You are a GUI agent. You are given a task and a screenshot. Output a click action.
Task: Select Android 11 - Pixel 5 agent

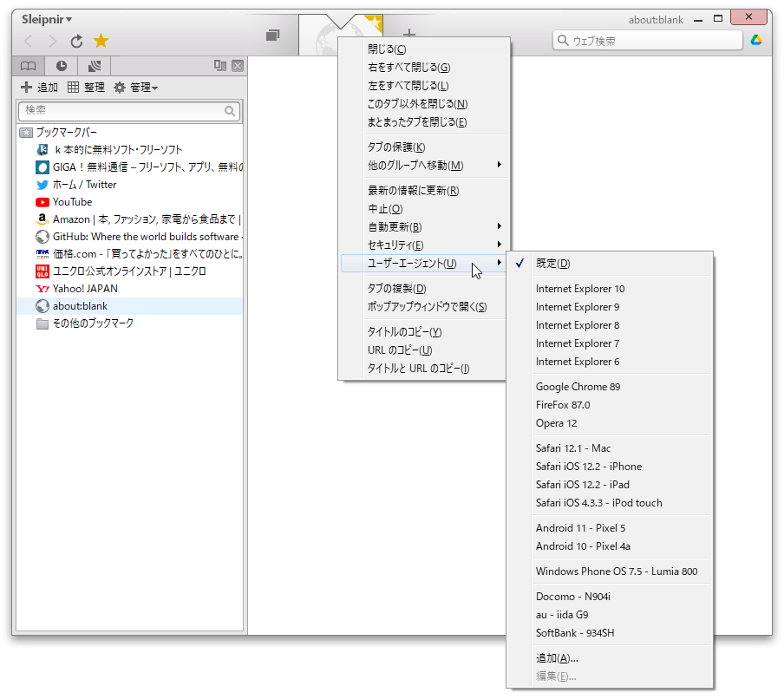(x=610, y=528)
